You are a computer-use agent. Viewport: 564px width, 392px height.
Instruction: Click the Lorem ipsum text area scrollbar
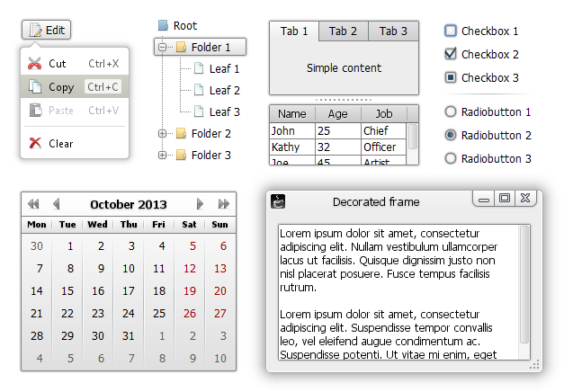(x=524, y=292)
